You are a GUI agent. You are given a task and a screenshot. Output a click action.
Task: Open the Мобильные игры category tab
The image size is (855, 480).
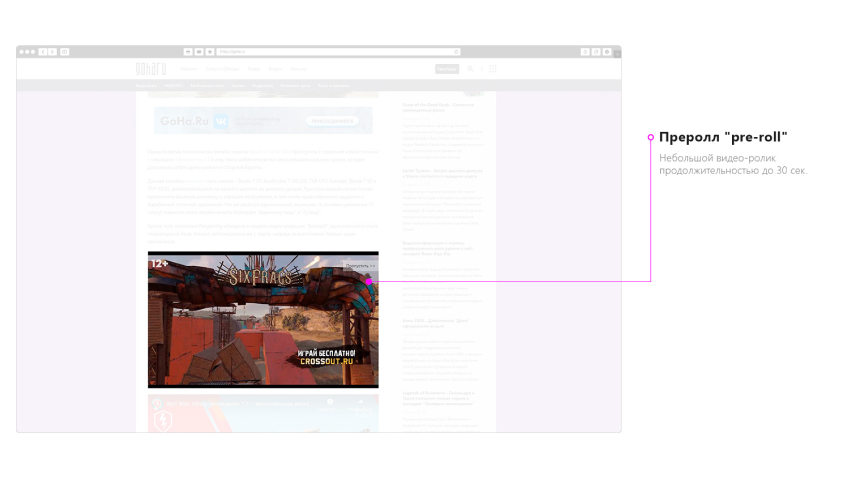[x=207, y=86]
